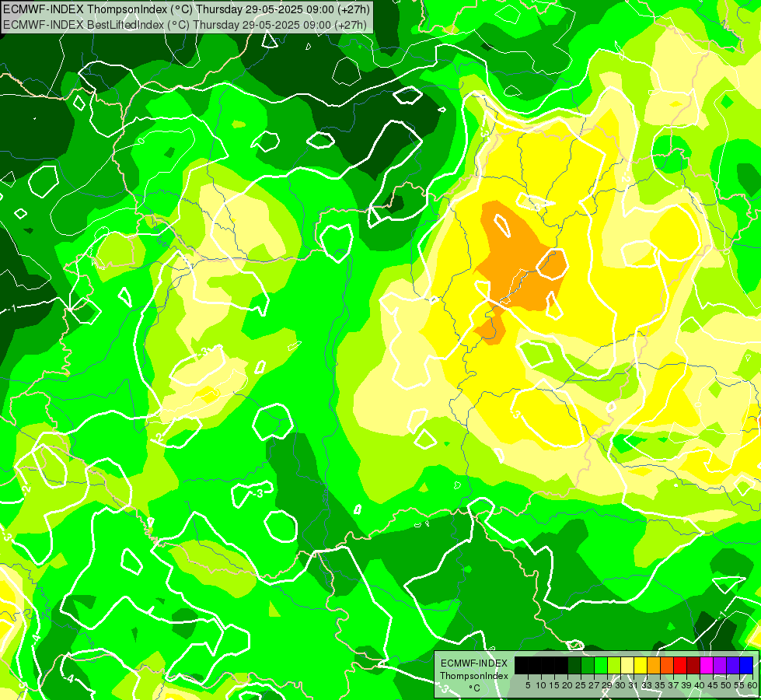Screen dimensions: 761x700
Task: Click the legend tick label 39
Action: pyautogui.click(x=686, y=685)
